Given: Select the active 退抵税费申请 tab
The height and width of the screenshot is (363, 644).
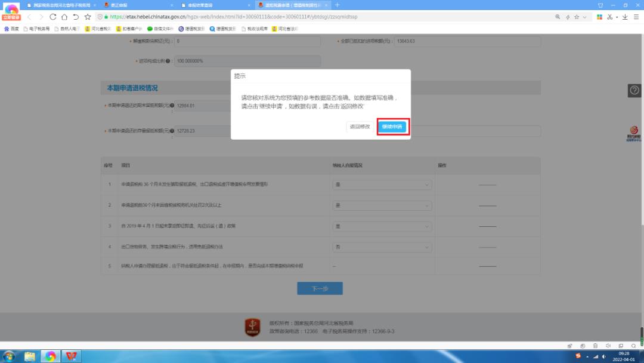Looking at the screenshot, I should pos(292,5).
